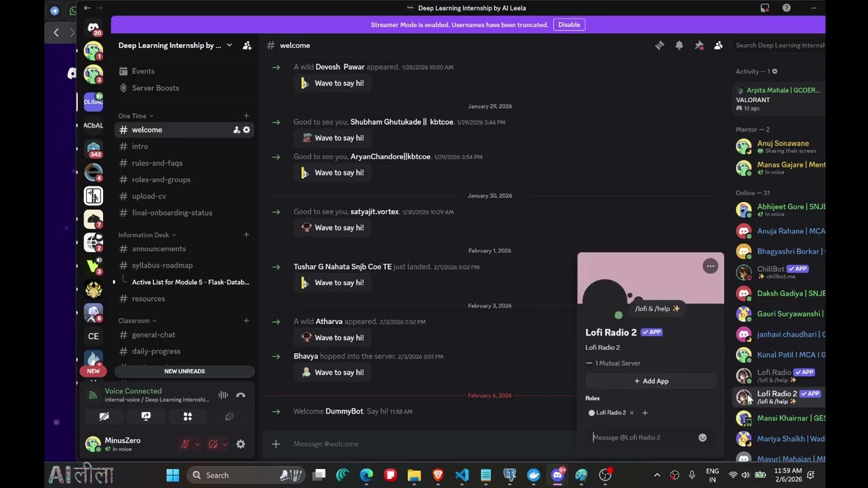Image resolution: width=868 pixels, height=488 pixels.
Task: Jump to NEW UNREADS
Action: (x=184, y=371)
